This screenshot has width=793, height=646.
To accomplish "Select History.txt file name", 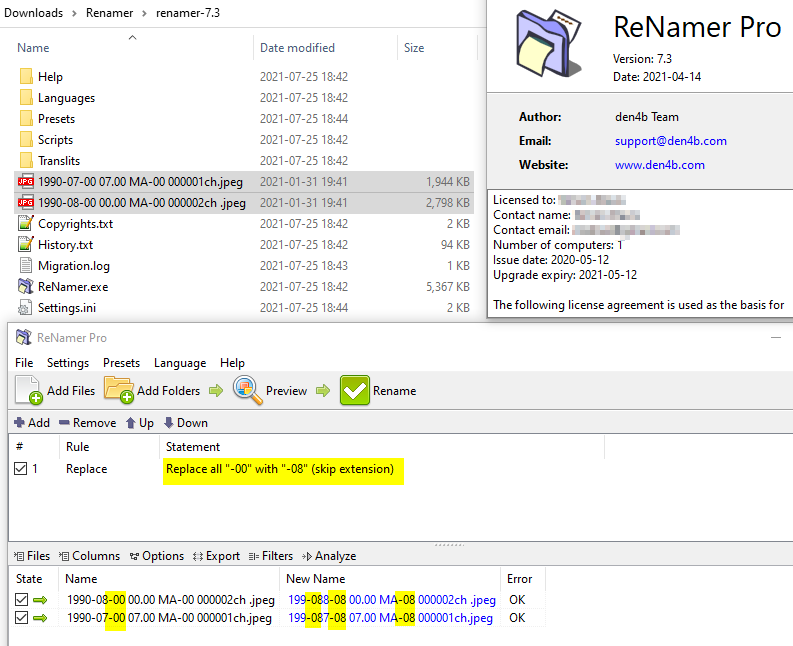I will tap(65, 245).
